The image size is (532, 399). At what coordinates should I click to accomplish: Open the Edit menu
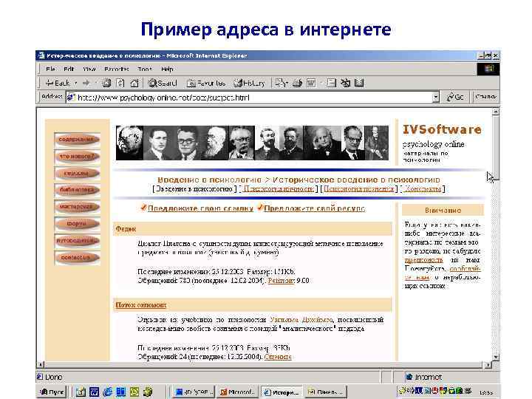click(69, 69)
